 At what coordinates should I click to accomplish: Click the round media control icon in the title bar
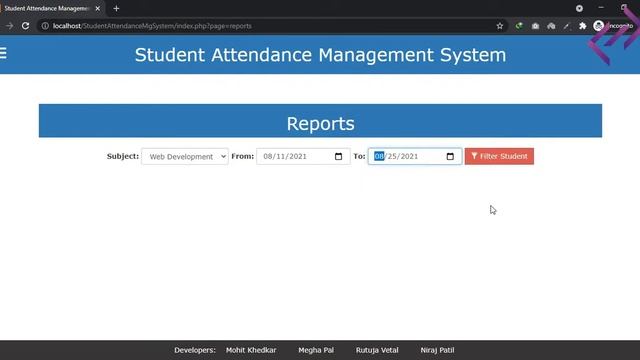(x=579, y=8)
